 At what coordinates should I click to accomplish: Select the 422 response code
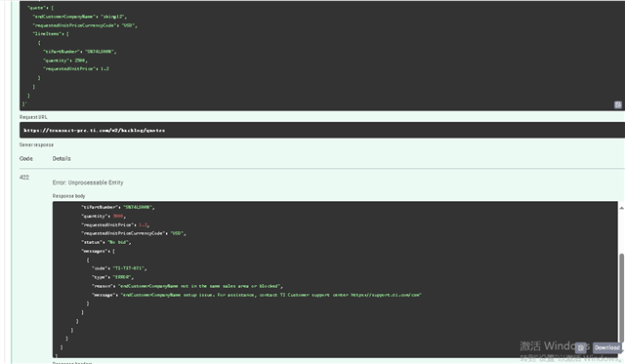point(24,178)
